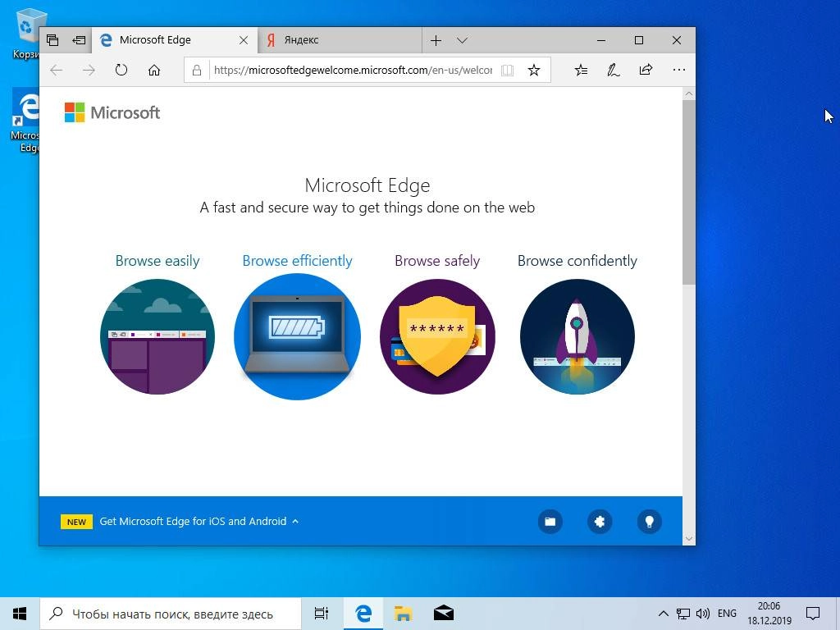840x630 pixels.
Task: Go to the home page
Action: click(154, 71)
